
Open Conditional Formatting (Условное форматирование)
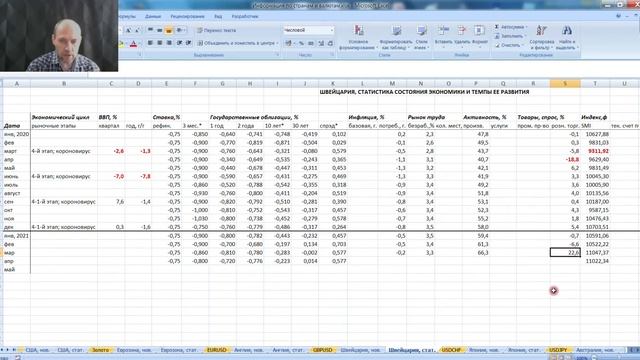pyautogui.click(x=357, y=38)
